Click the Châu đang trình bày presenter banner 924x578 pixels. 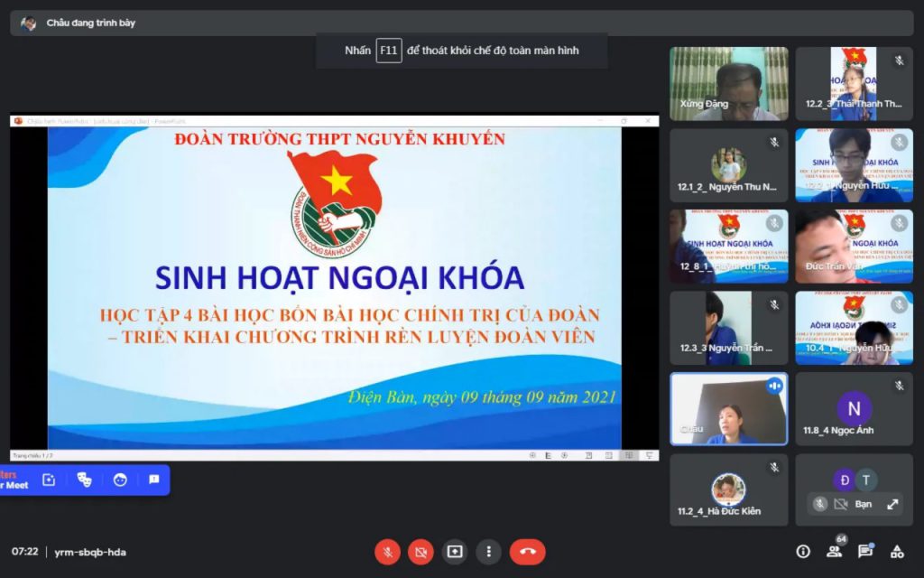coord(461,23)
